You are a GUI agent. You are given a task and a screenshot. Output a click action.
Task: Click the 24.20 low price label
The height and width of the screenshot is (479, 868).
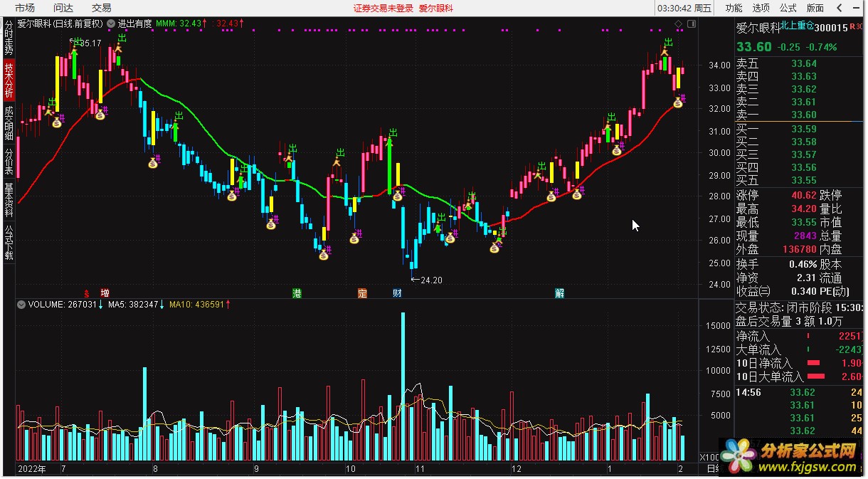(431, 280)
